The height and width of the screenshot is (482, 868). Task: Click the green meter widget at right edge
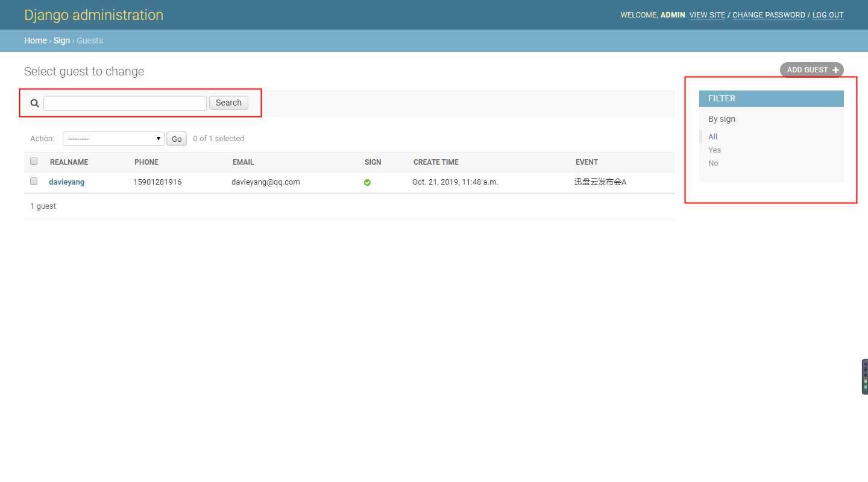(x=865, y=376)
